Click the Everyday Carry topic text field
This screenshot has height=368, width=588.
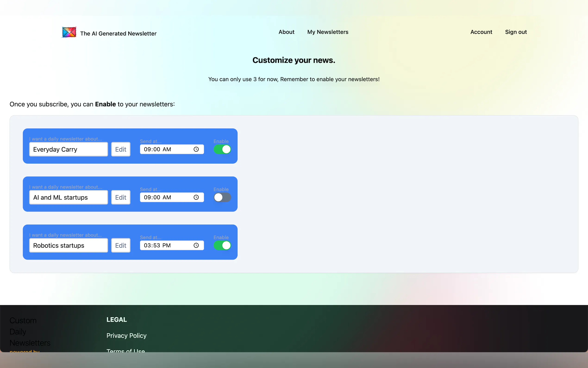click(68, 149)
